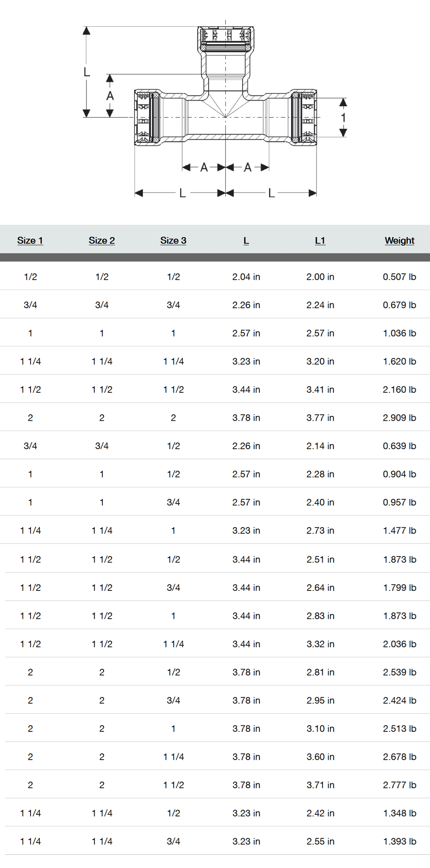Image resolution: width=430 pixels, height=868 pixels.
Task: Select the 1.620 lb weight cell
Action: click(399, 361)
